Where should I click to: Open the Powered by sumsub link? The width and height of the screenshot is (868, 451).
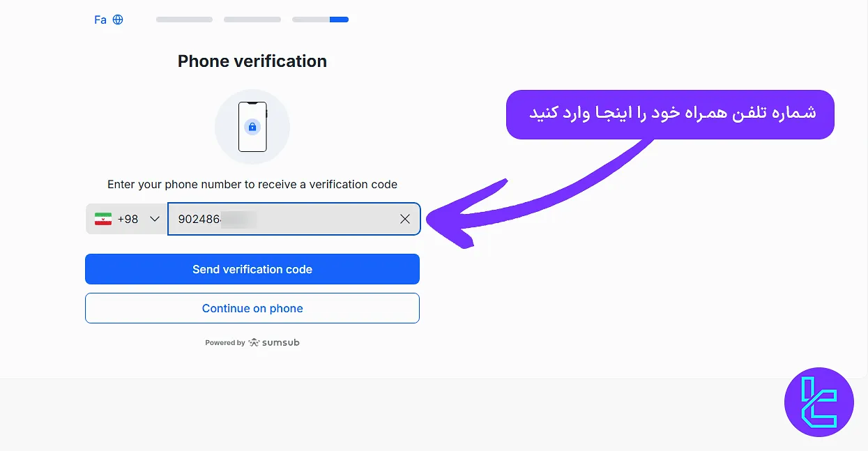[x=252, y=342]
